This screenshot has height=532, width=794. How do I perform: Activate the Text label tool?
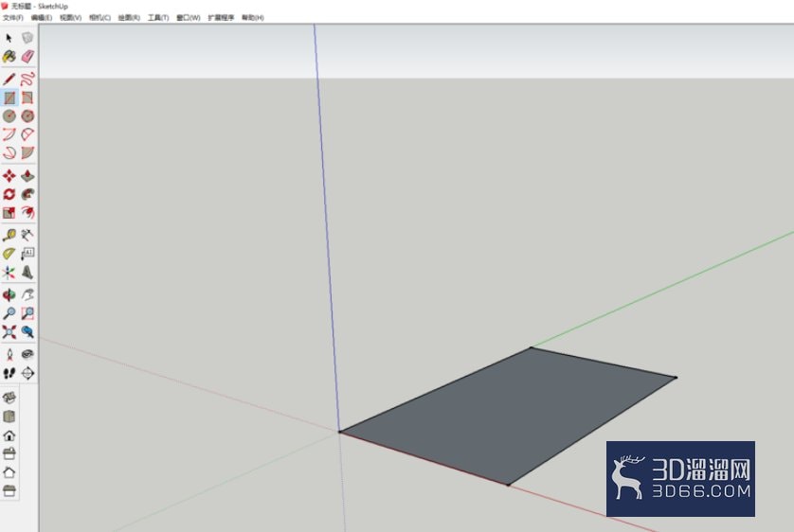pos(27,254)
